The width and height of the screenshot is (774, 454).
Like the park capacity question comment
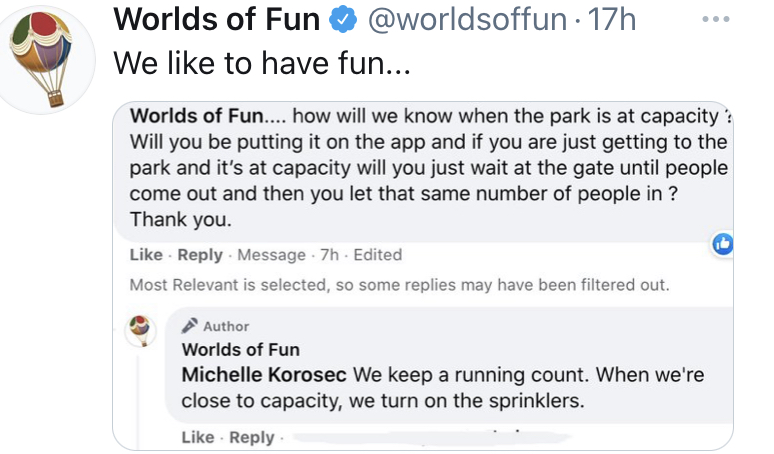tap(146, 255)
